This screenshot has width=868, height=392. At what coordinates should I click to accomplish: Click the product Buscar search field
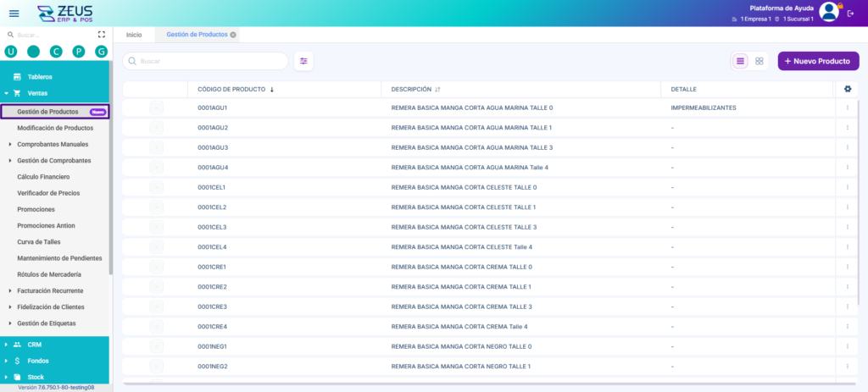point(205,61)
